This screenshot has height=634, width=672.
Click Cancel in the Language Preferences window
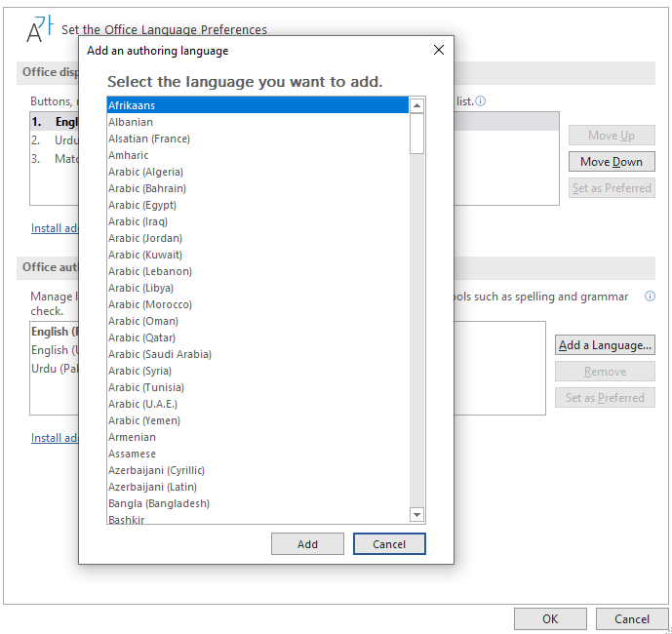pos(632,619)
